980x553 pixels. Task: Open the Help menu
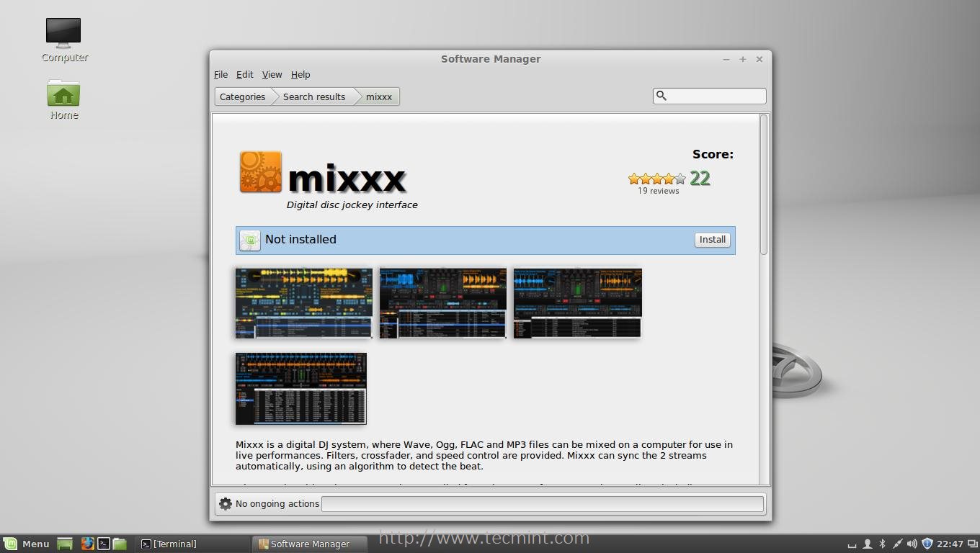point(300,75)
